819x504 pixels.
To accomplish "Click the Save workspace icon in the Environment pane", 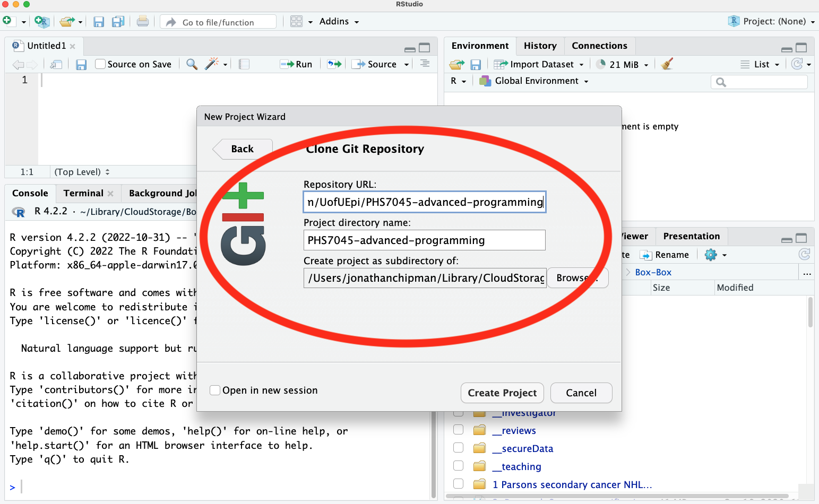I will pos(476,64).
